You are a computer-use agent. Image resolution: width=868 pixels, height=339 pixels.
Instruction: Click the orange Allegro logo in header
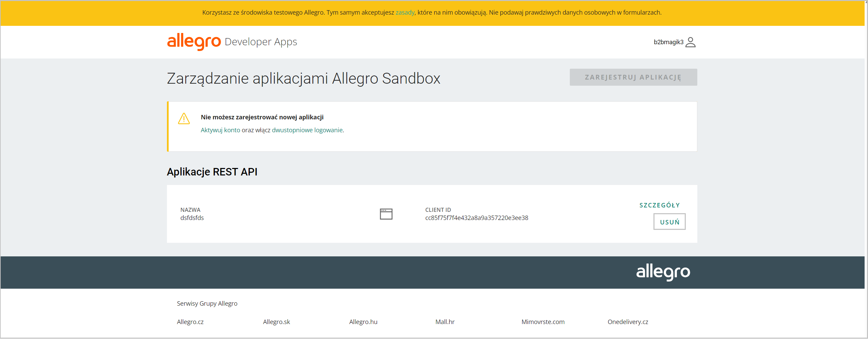tap(194, 42)
